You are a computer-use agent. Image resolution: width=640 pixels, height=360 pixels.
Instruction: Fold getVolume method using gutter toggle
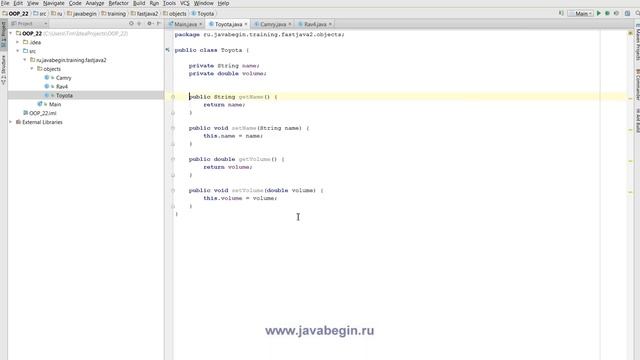tap(173, 159)
